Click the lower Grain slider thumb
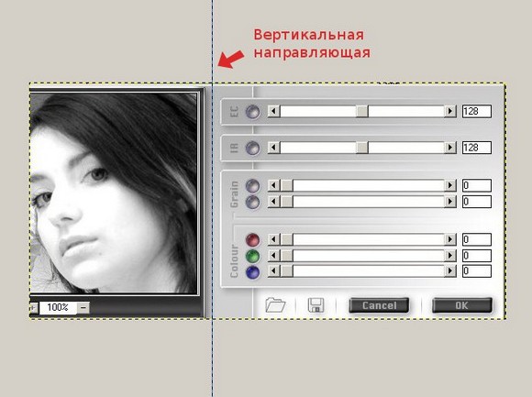Viewport: 532px width, 397px height. (x=287, y=202)
